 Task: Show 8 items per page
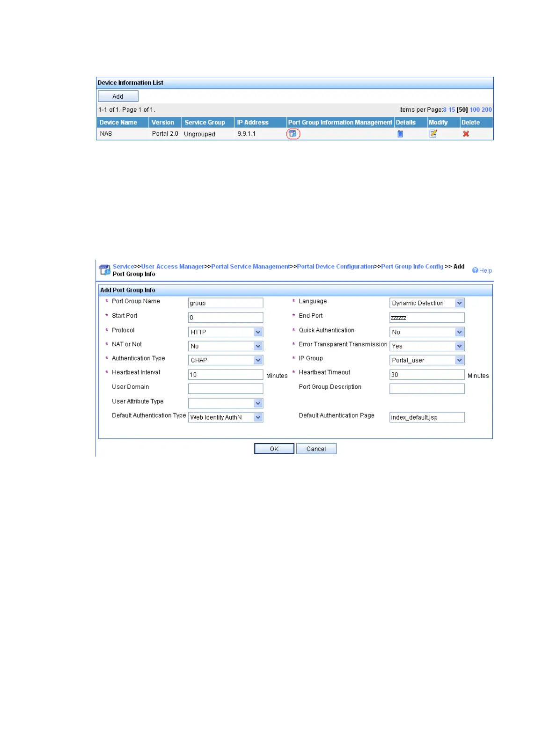coord(445,110)
